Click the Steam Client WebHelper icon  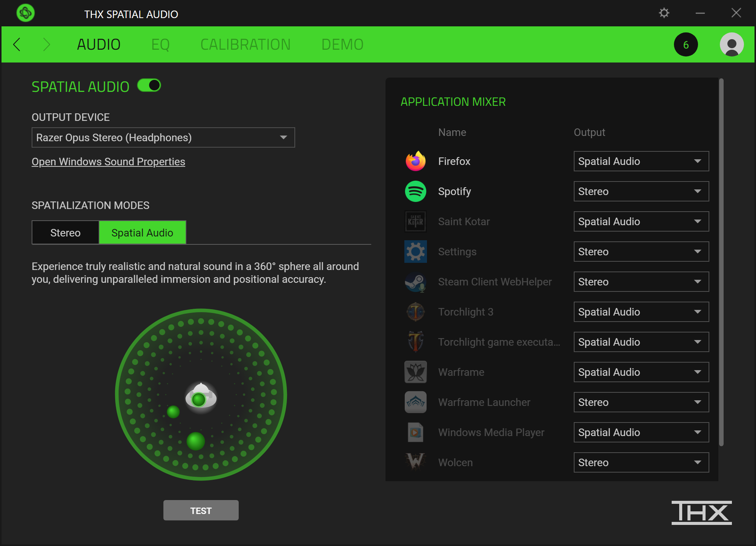(415, 282)
